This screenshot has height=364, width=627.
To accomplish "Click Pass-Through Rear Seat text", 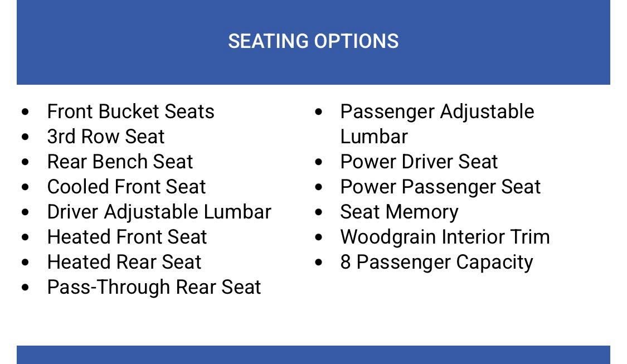I will tap(154, 287).
